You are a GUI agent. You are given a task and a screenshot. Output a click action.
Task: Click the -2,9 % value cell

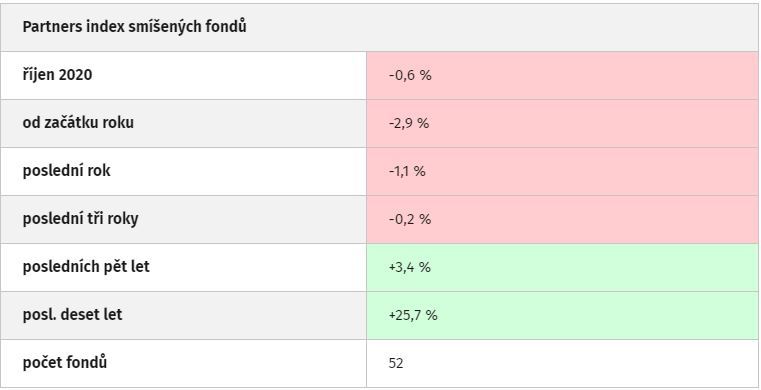(x=562, y=123)
